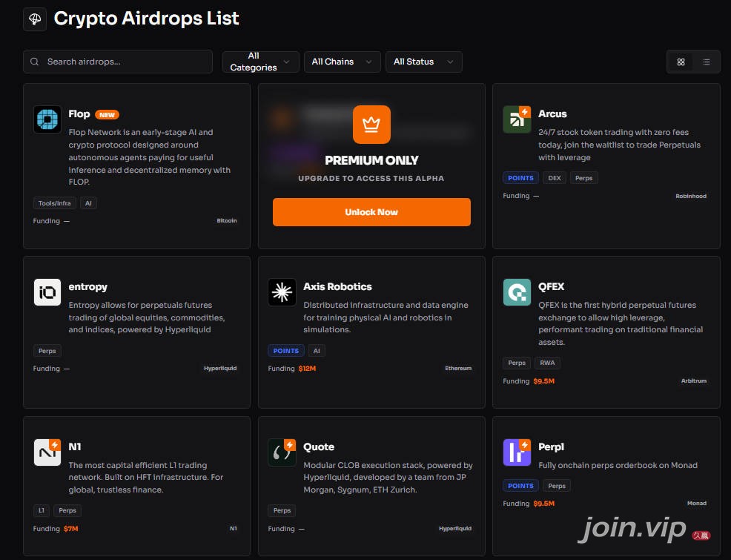Open the Flop card title

click(x=79, y=113)
